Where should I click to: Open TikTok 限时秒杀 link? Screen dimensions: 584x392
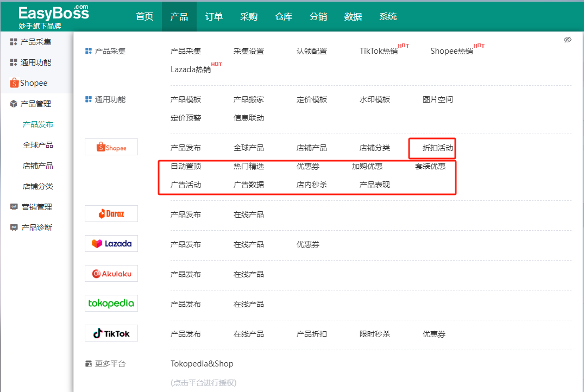pyautogui.click(x=375, y=334)
